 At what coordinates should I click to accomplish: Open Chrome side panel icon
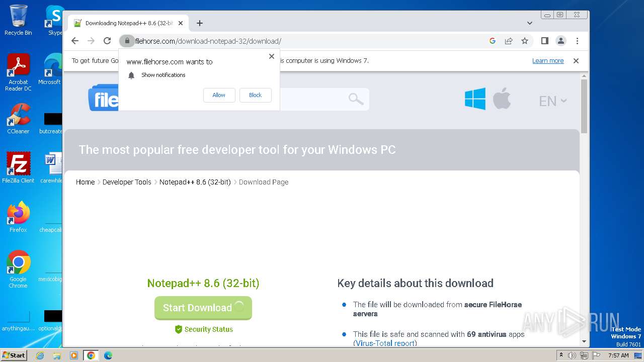544,41
